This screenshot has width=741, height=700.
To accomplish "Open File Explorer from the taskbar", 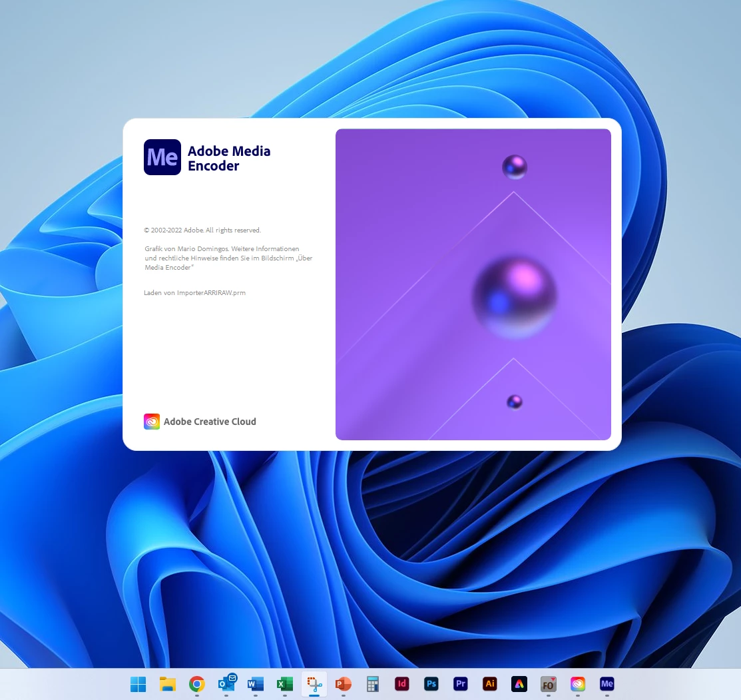I will pos(168,684).
